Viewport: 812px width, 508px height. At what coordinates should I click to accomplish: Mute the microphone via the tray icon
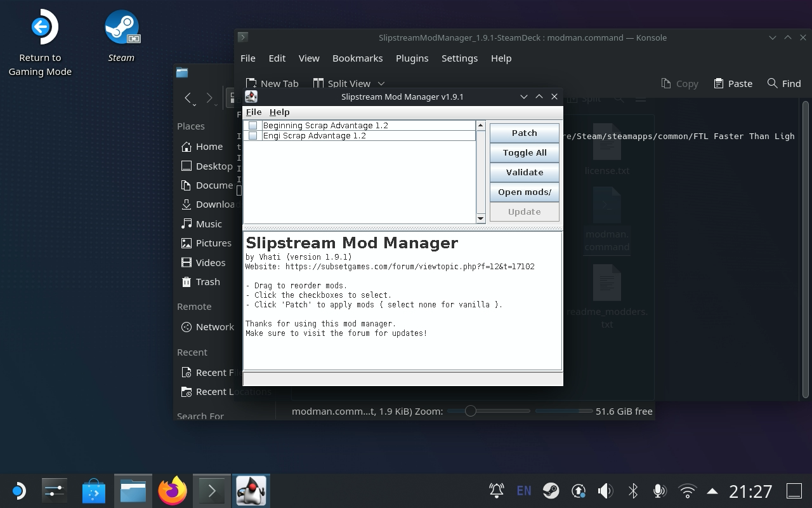660,490
